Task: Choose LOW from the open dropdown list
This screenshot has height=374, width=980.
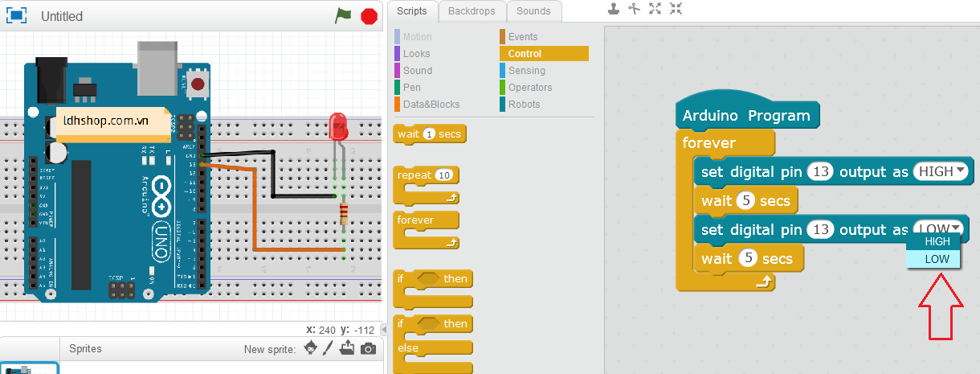Action: (x=933, y=259)
